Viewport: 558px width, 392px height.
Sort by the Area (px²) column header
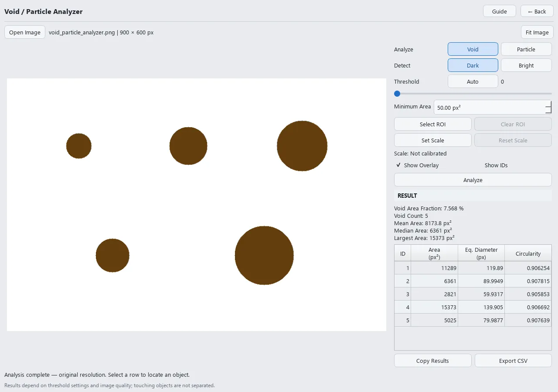[x=435, y=253]
